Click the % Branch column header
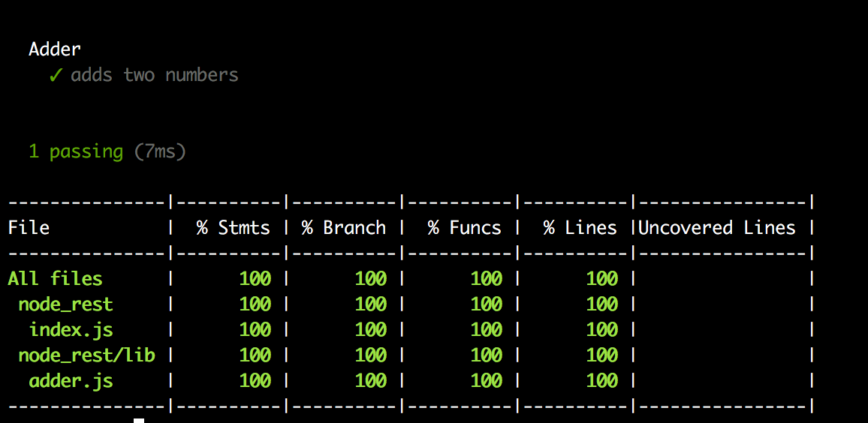The height and width of the screenshot is (423, 868). (x=344, y=228)
